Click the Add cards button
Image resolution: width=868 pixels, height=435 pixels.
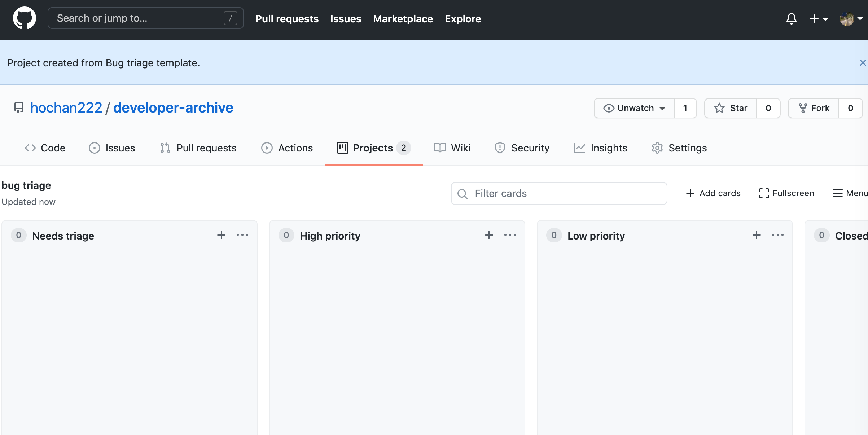[713, 193]
